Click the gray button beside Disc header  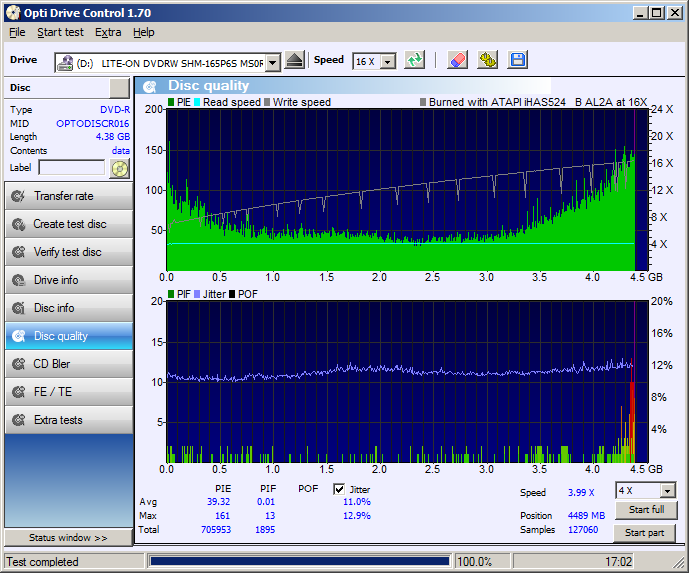119,88
